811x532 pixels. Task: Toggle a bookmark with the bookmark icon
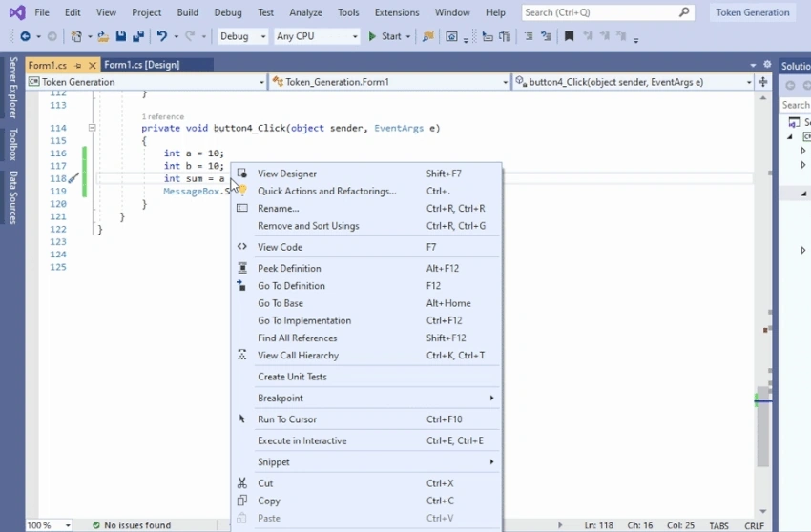click(x=569, y=36)
